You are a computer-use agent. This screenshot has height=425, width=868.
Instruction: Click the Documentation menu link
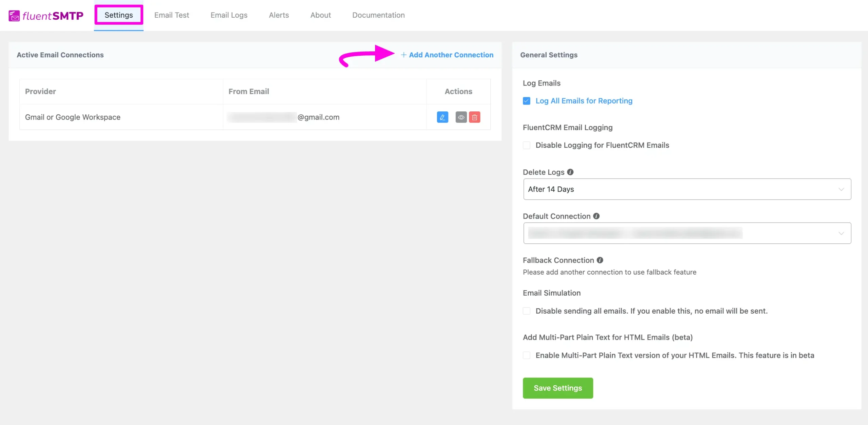[x=378, y=14]
